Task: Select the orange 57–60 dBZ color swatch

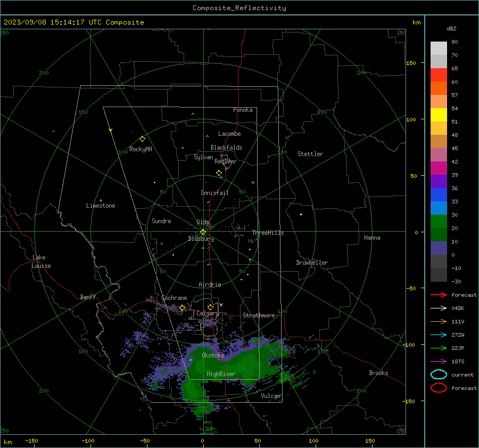Action: 439,88
